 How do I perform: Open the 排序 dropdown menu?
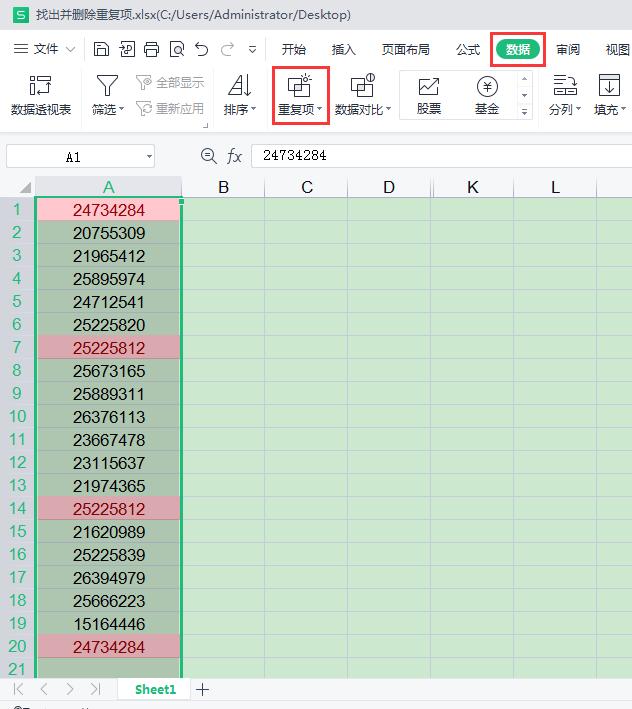(x=254, y=109)
